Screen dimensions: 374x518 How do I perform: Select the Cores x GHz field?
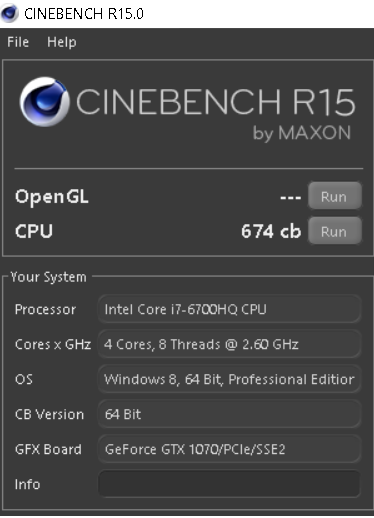point(229,344)
